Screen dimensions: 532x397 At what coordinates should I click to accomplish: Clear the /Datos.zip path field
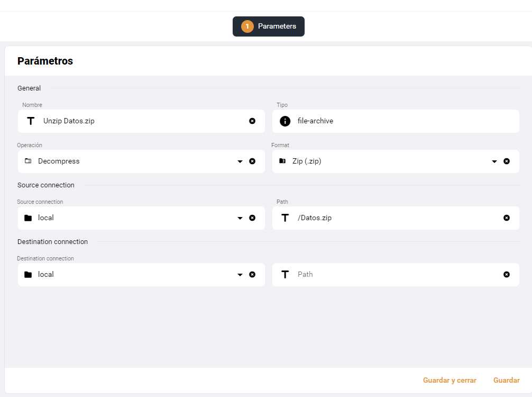[x=507, y=218]
